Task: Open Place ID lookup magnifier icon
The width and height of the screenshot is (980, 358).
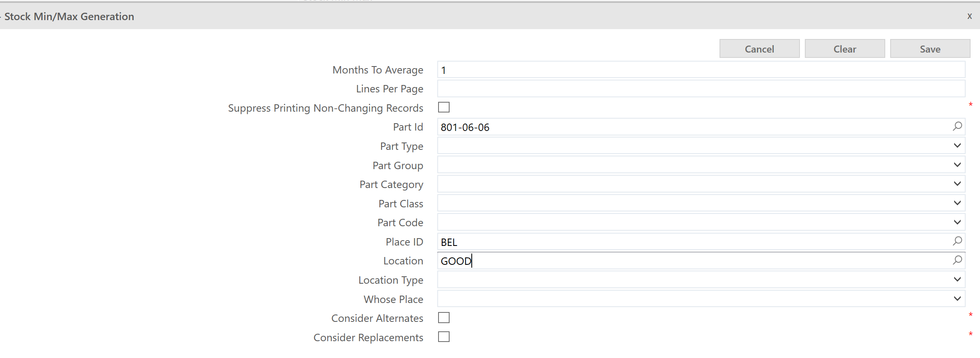Action: point(957,241)
